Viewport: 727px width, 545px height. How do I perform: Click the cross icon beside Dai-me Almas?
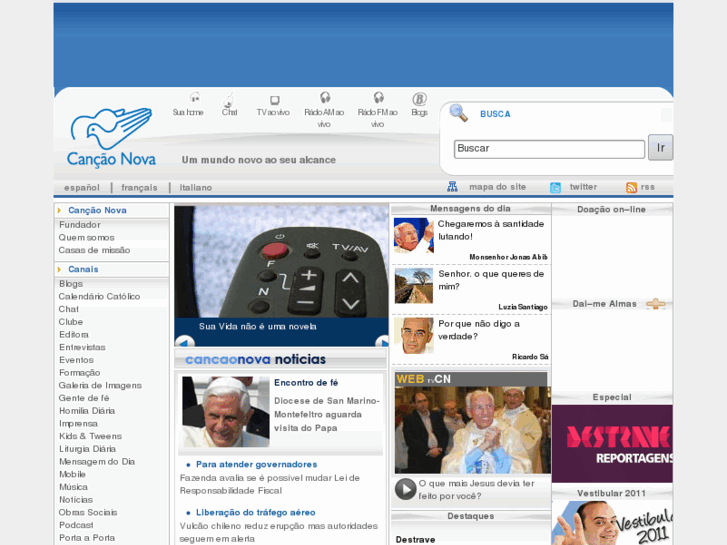coord(656,304)
